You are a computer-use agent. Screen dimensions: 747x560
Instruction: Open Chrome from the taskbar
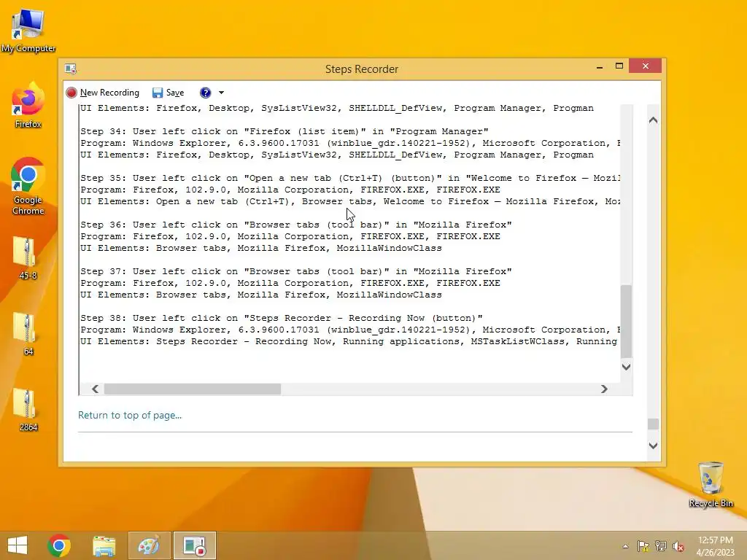click(x=59, y=545)
